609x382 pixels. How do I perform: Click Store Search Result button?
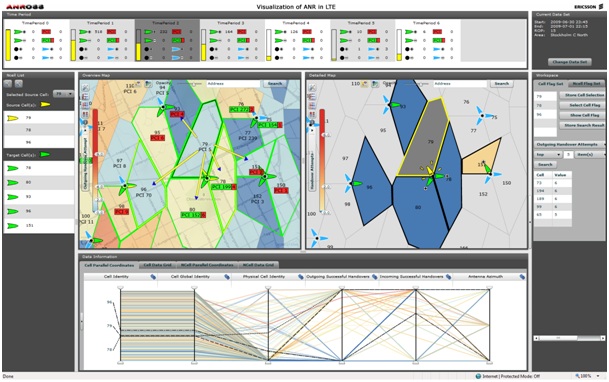point(583,125)
